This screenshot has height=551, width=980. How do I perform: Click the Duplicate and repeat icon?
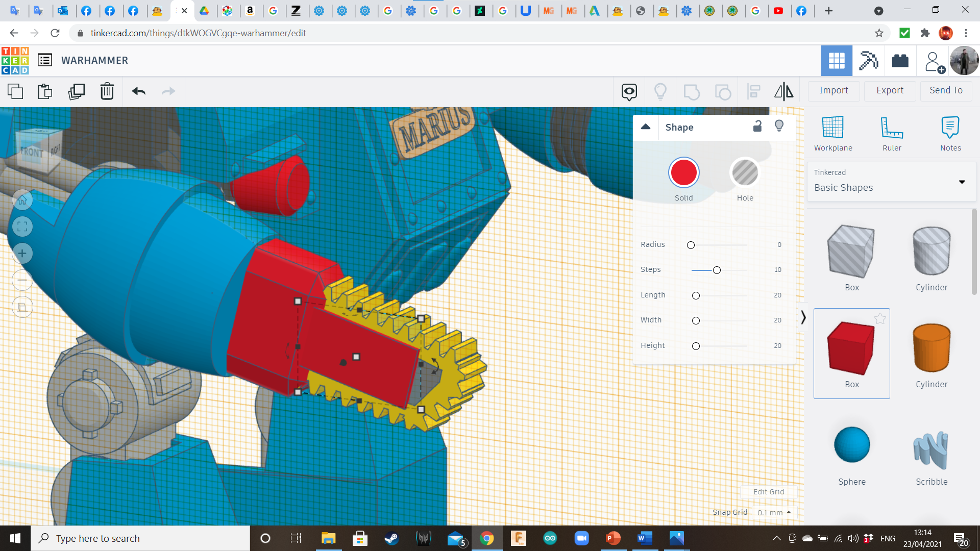coord(77,91)
